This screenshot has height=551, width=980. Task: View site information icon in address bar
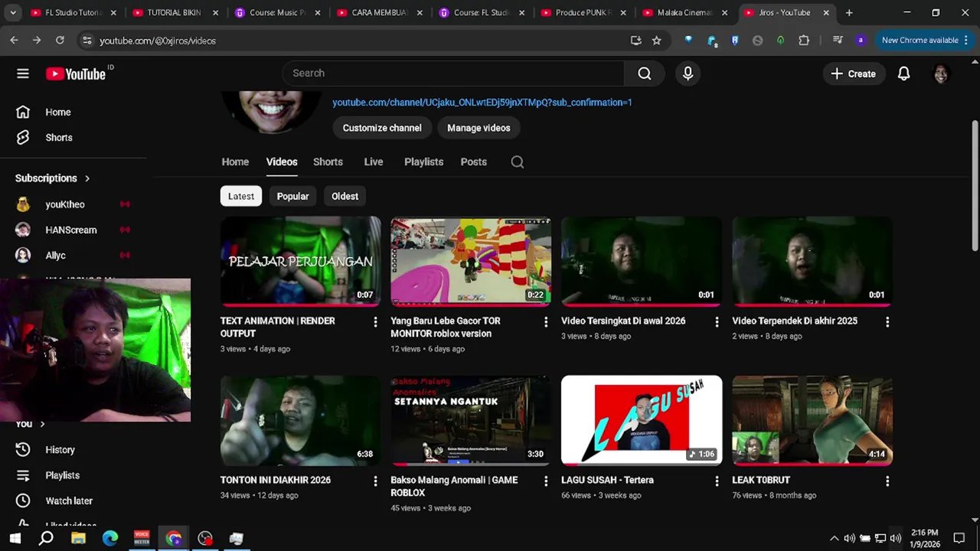point(87,41)
